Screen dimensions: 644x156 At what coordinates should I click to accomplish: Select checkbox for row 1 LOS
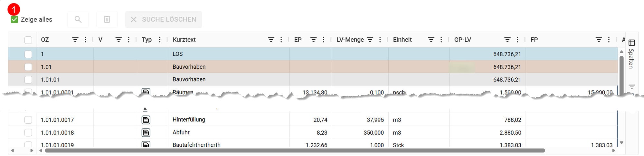pyautogui.click(x=28, y=54)
